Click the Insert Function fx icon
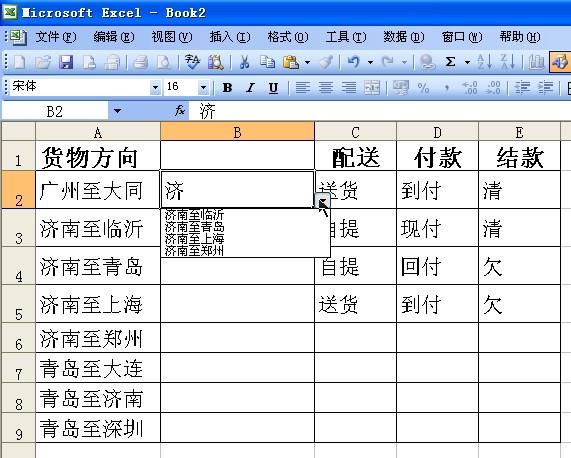This screenshot has width=571, height=458. pyautogui.click(x=179, y=110)
